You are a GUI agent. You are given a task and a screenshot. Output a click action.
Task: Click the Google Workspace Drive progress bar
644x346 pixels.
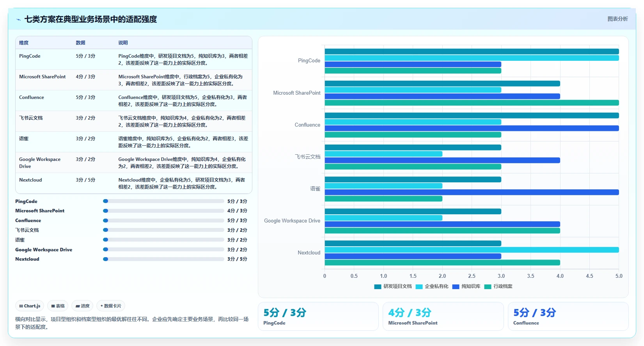click(x=163, y=250)
